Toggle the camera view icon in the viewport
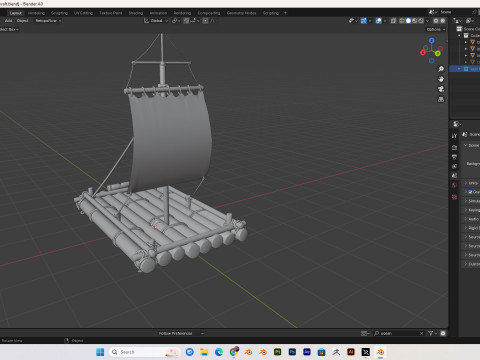 pos(441,89)
